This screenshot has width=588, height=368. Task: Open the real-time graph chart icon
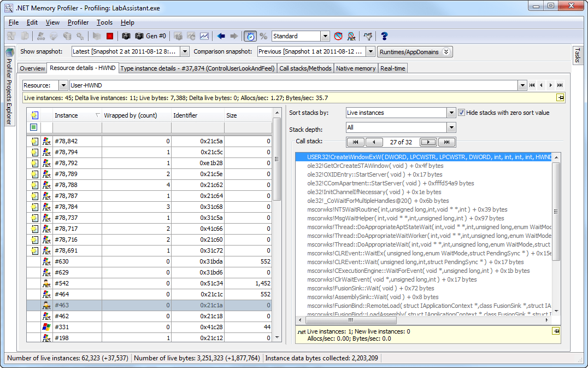(204, 36)
